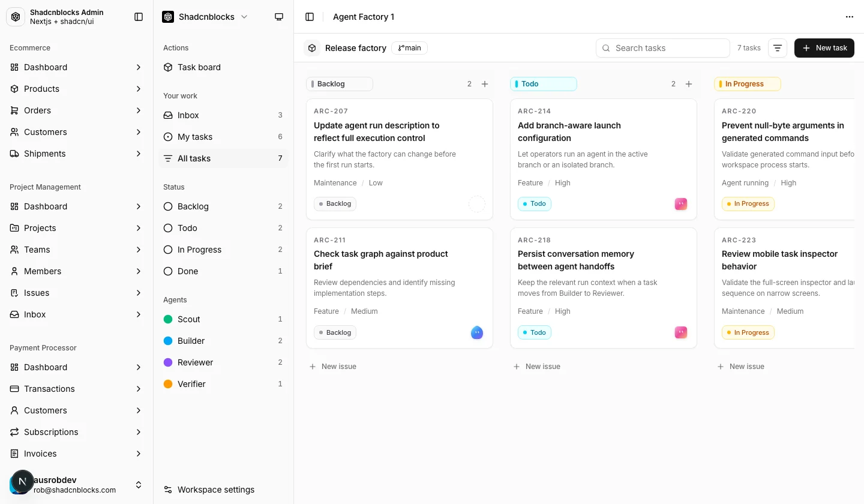The image size is (864, 504).
Task: Toggle the left sidebar panel icon
Action: click(139, 17)
